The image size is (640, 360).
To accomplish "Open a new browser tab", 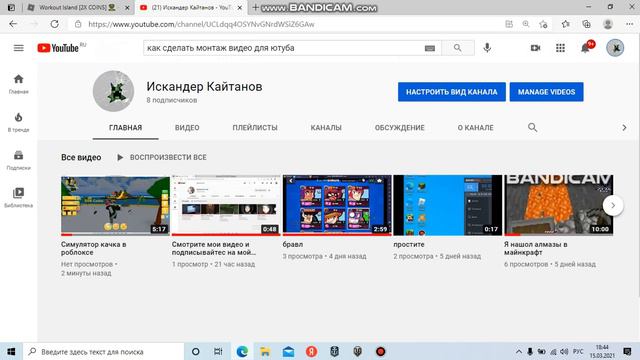I will click(255, 7).
